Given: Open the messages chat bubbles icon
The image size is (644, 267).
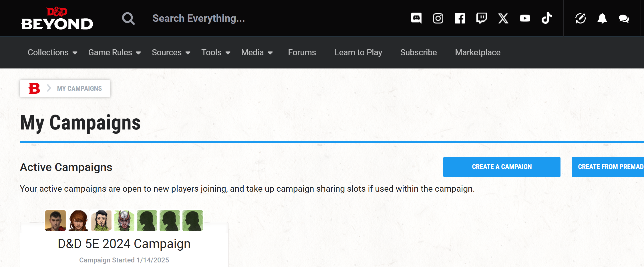Looking at the screenshot, I should 624,18.
